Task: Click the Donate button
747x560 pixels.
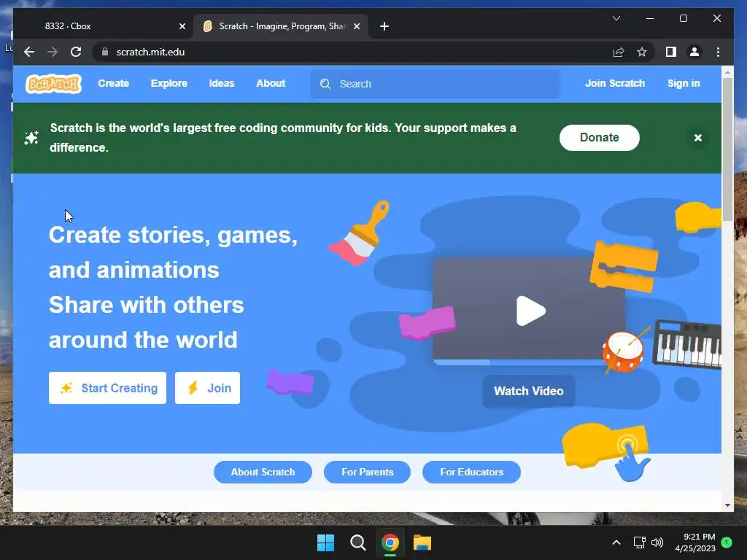Action: pos(600,138)
